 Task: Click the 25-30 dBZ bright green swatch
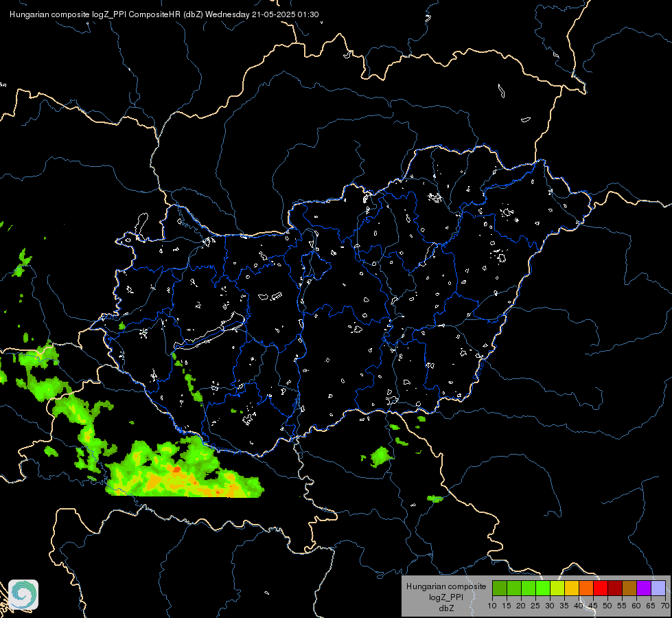543,588
